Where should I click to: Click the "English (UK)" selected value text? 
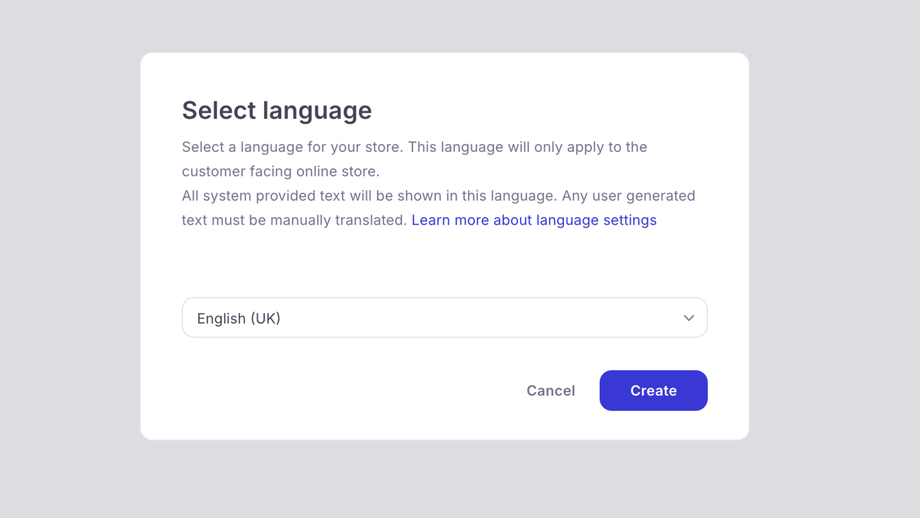[239, 319]
